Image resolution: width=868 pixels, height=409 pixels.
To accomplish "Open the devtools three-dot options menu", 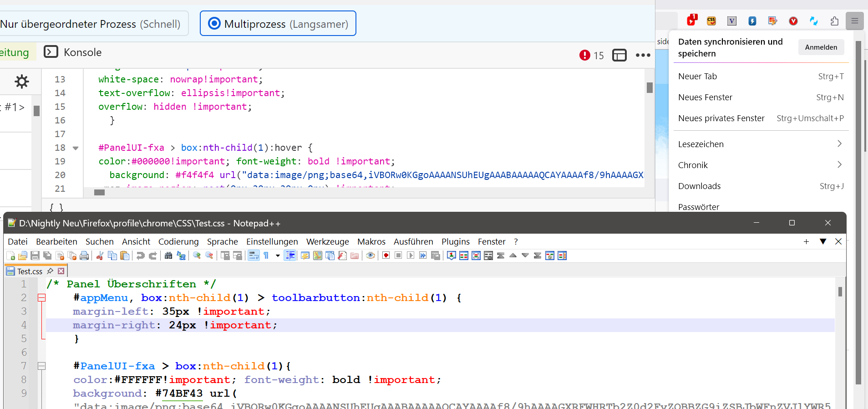I will pyautogui.click(x=643, y=55).
